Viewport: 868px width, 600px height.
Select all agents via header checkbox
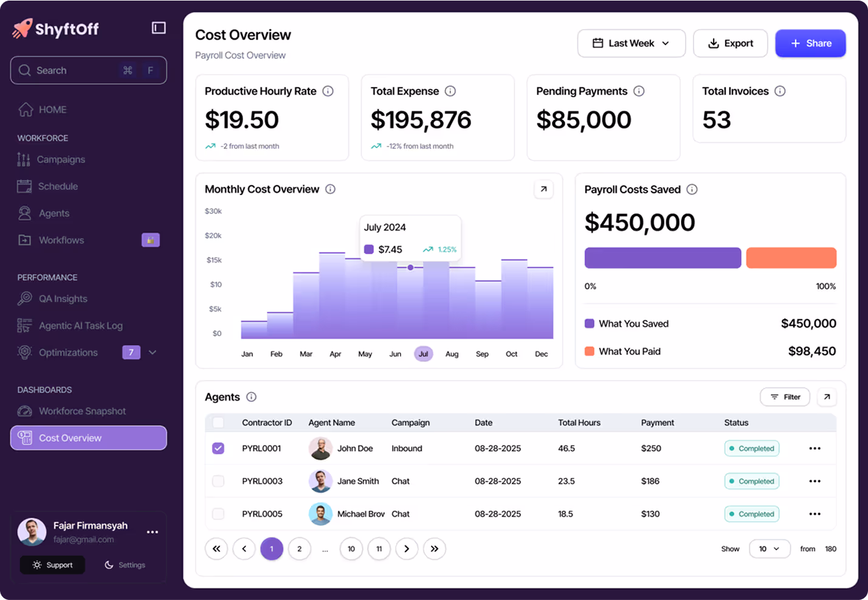point(218,422)
